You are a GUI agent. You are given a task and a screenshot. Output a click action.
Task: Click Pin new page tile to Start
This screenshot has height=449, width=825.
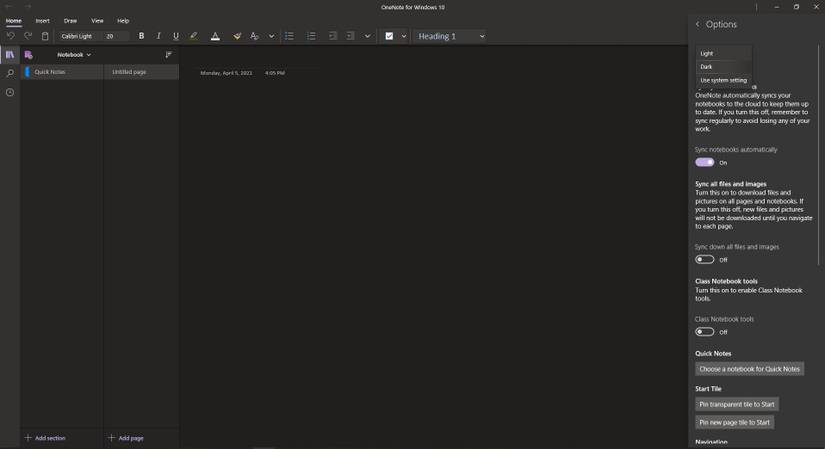pos(734,422)
